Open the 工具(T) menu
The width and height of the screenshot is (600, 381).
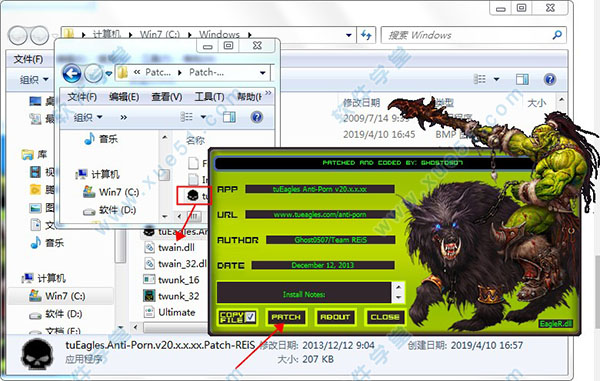[x=209, y=97]
